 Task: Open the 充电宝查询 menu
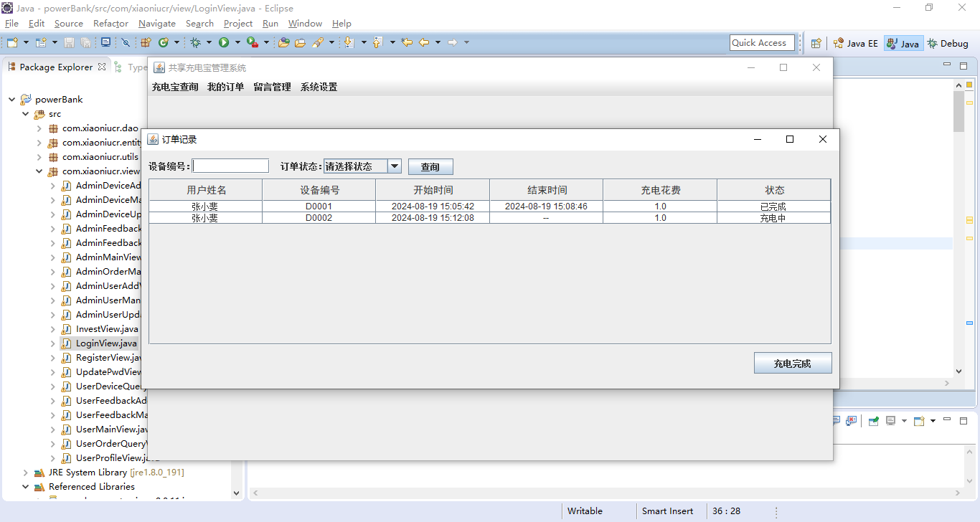tap(175, 87)
